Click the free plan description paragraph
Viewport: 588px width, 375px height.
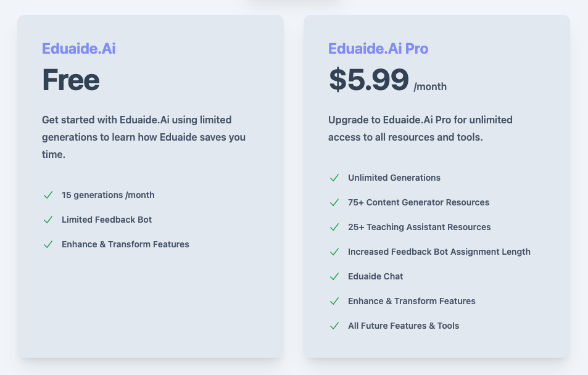[144, 137]
